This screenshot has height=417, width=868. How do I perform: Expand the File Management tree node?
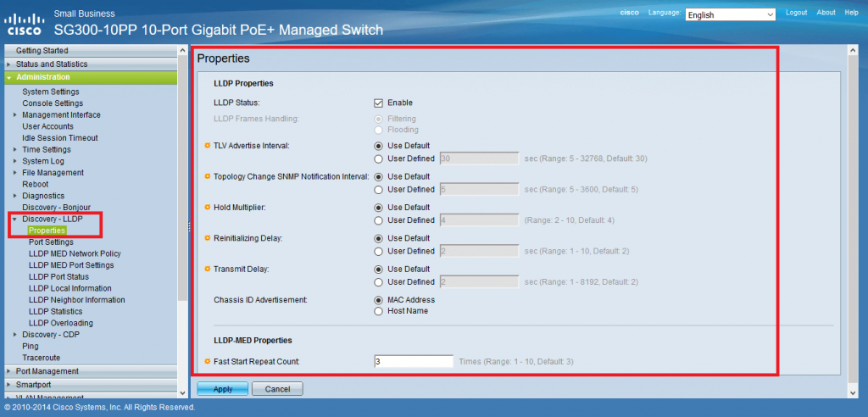tap(15, 173)
